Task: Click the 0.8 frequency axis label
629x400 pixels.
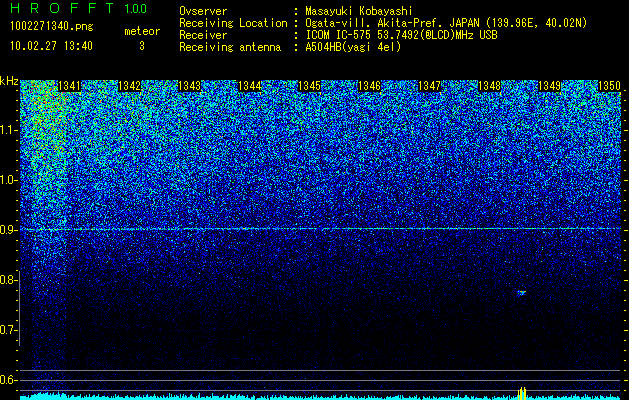Action: pyautogui.click(x=8, y=280)
